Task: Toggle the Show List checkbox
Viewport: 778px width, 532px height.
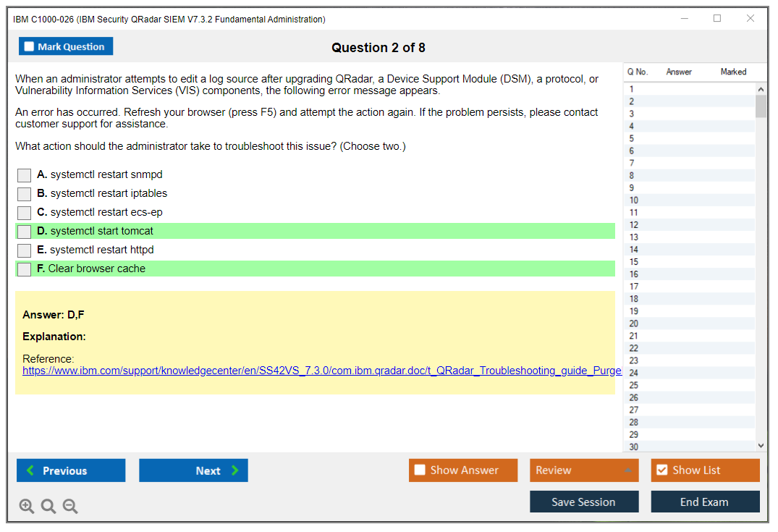Action: coord(661,470)
